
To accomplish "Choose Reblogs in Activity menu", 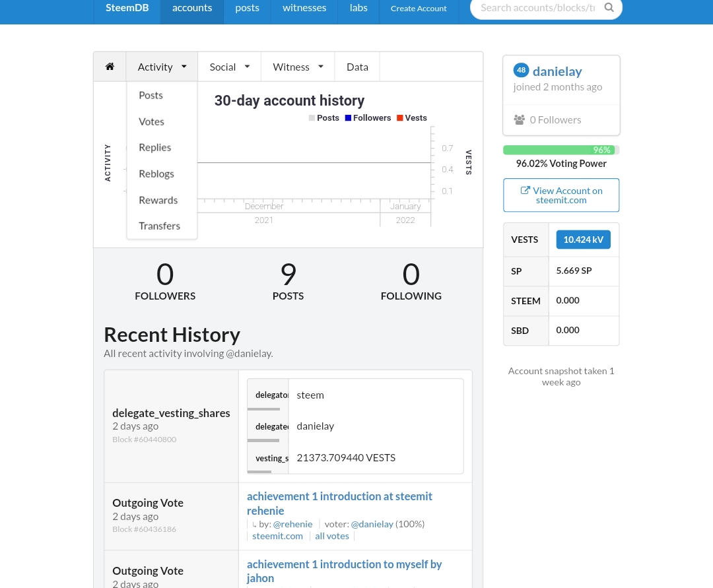I will pos(162,174).
